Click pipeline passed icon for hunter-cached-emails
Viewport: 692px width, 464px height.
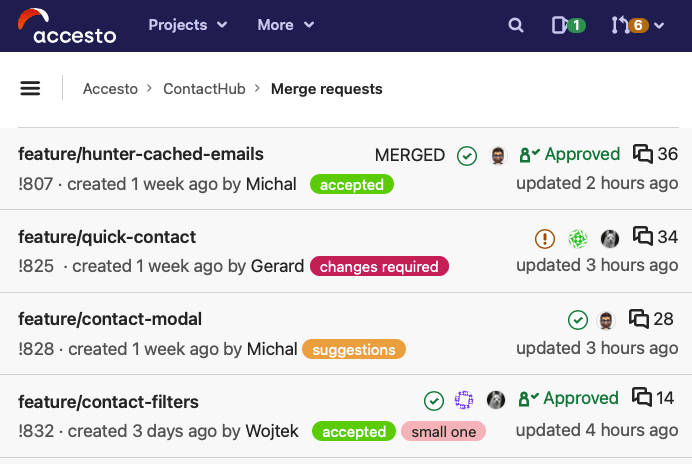pos(466,155)
